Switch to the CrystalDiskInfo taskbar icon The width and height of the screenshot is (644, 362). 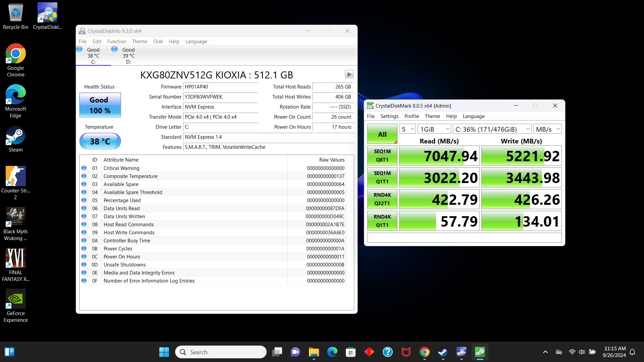(x=461, y=352)
